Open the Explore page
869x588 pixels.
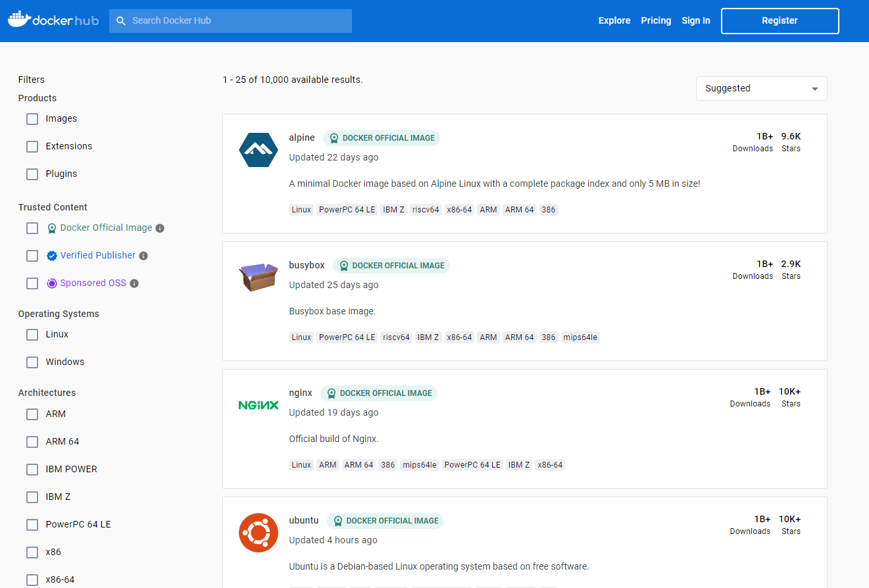pos(614,21)
